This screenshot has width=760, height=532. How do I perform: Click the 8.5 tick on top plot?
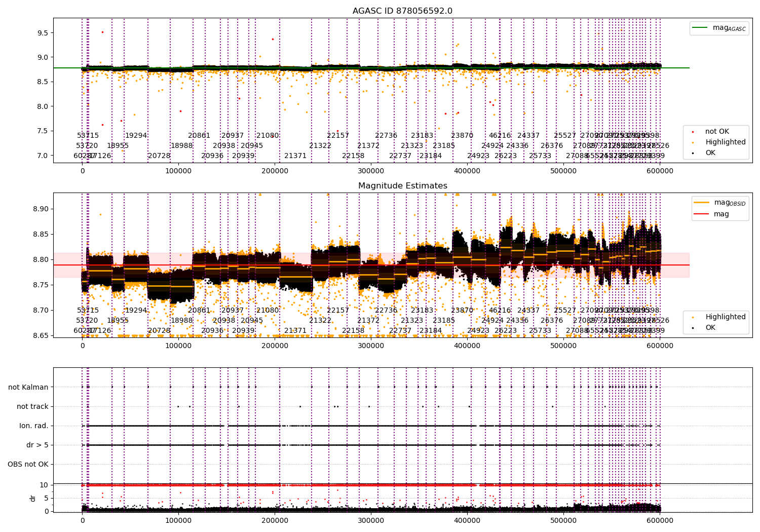click(x=43, y=82)
